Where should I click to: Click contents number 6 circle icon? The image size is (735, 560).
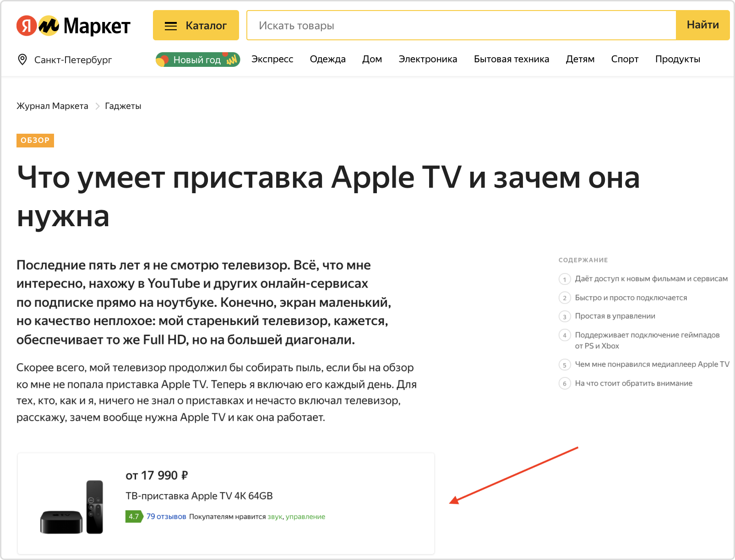[x=565, y=383]
